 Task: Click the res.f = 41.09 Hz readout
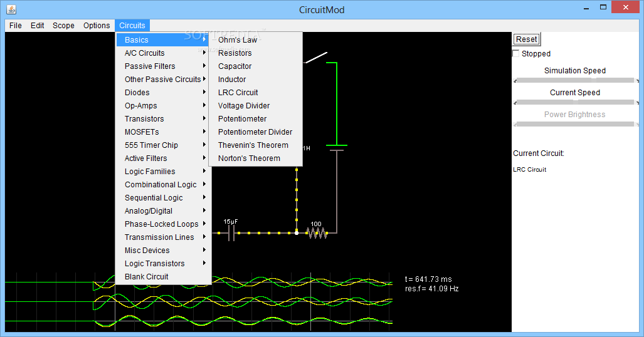click(431, 289)
